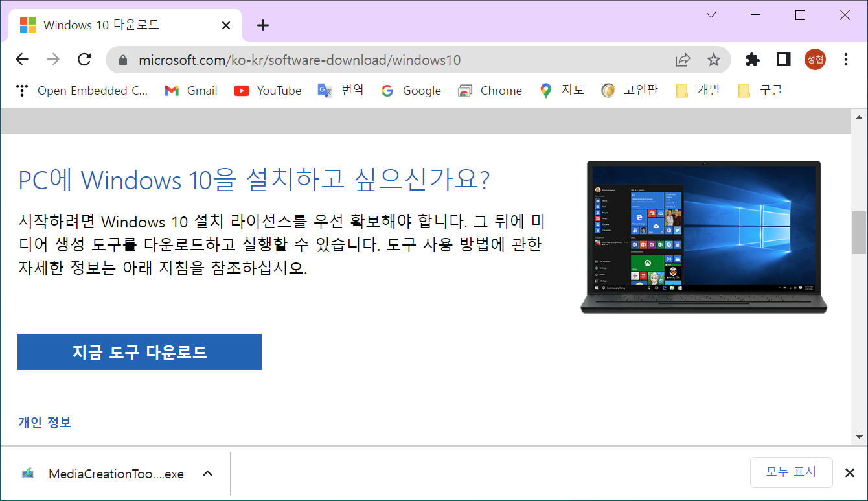This screenshot has width=868, height=501.
Task: Click 모두 표시 show all downloads
Action: coord(791,472)
